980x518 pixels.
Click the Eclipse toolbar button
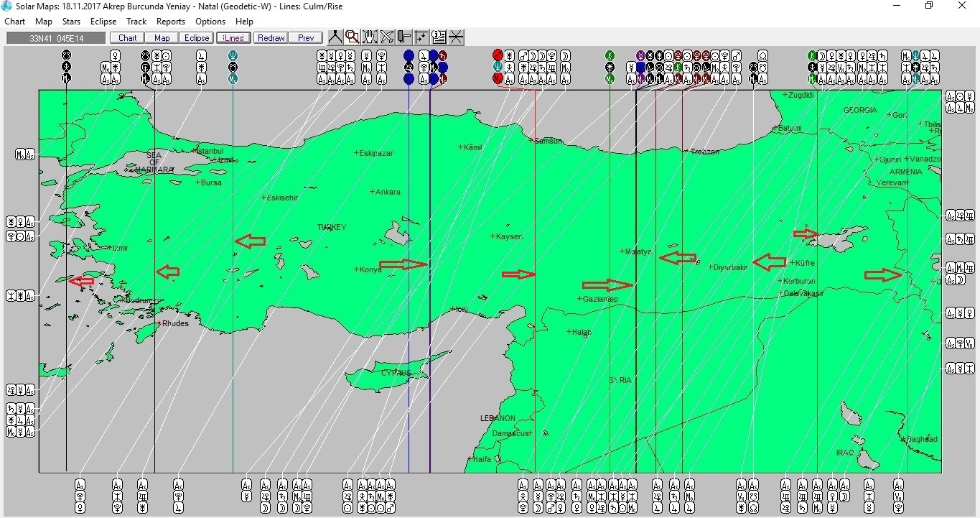(197, 38)
